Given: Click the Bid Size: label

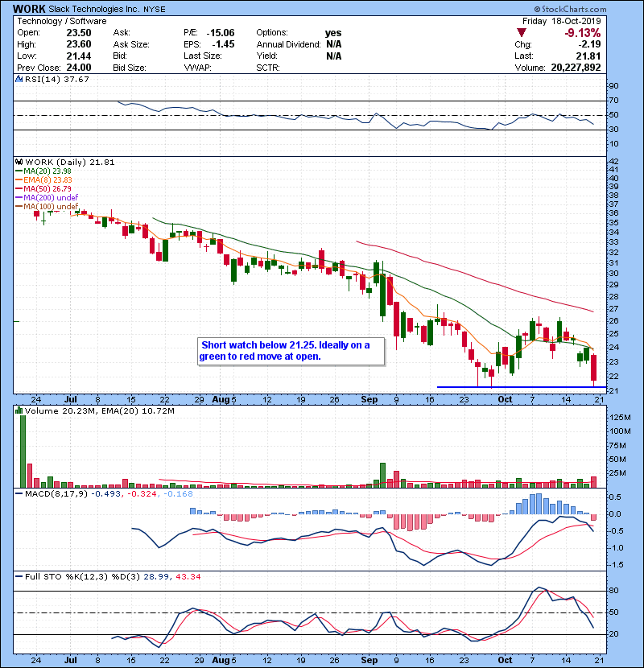Looking at the screenshot, I should [x=130, y=68].
